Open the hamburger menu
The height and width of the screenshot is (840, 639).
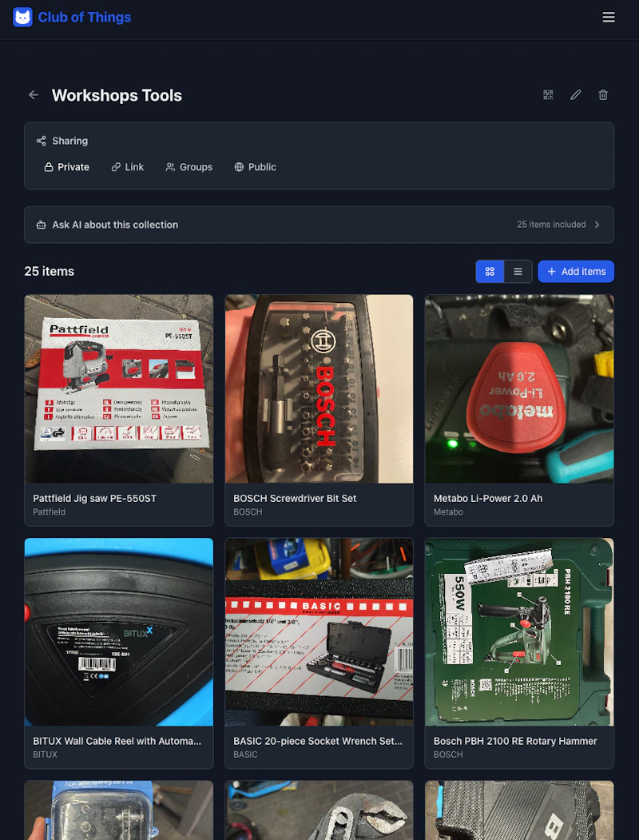click(609, 17)
